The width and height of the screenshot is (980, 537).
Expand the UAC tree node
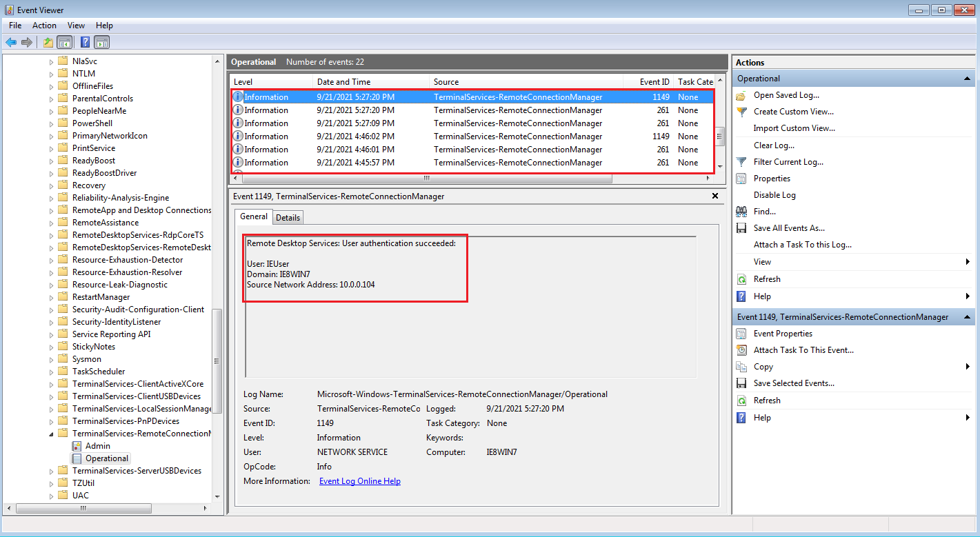coord(51,496)
